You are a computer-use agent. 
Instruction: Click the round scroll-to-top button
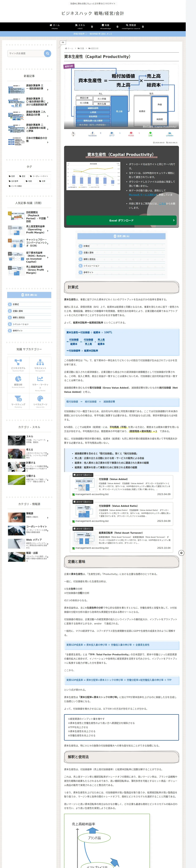pos(181,553)
